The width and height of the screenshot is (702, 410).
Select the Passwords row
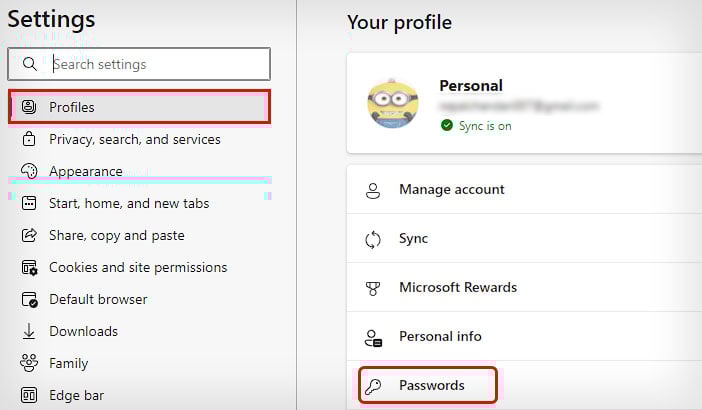(x=431, y=385)
